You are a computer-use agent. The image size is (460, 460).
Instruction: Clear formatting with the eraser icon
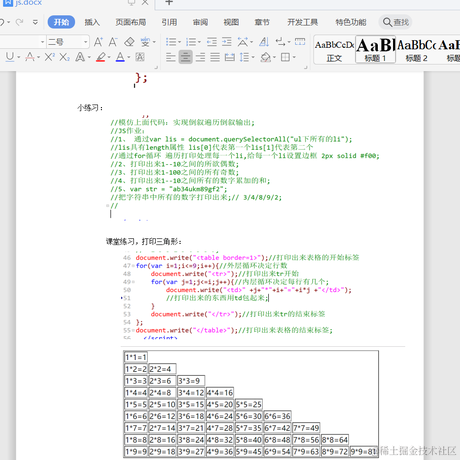coord(129,42)
